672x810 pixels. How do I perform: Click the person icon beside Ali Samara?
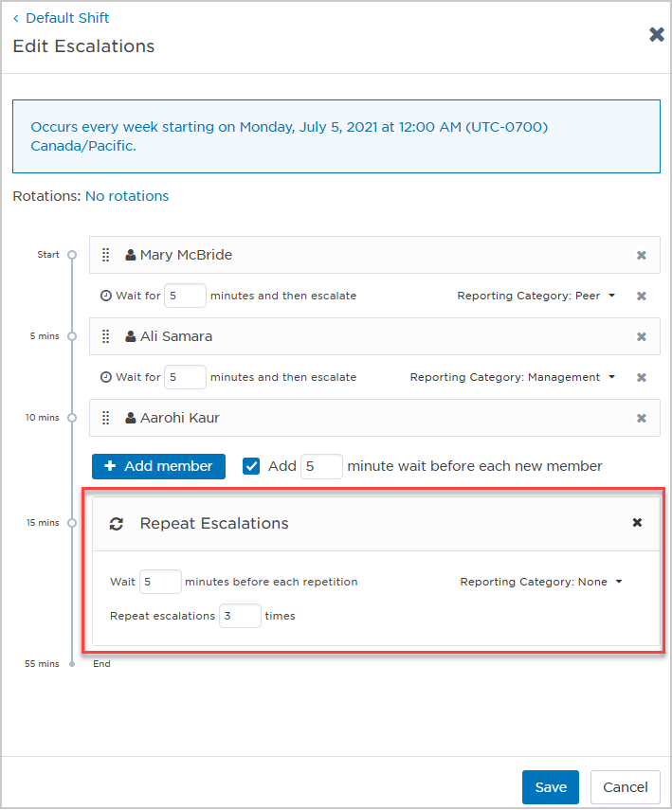pos(131,336)
